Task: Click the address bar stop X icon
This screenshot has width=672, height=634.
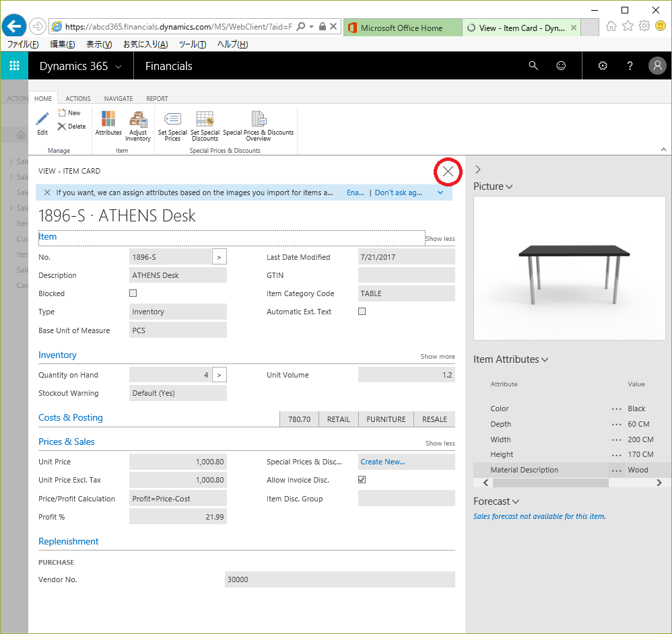Action: [x=333, y=26]
